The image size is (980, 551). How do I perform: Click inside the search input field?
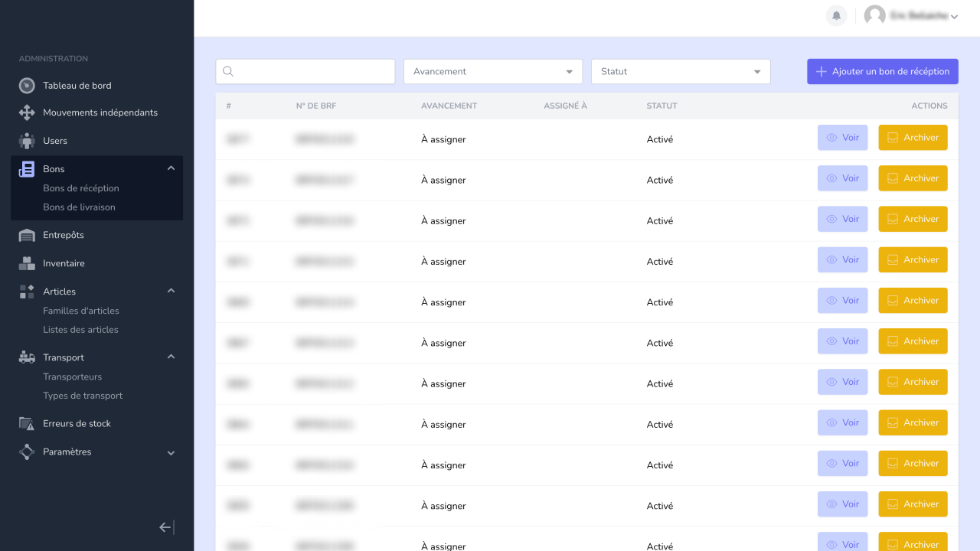312,71
